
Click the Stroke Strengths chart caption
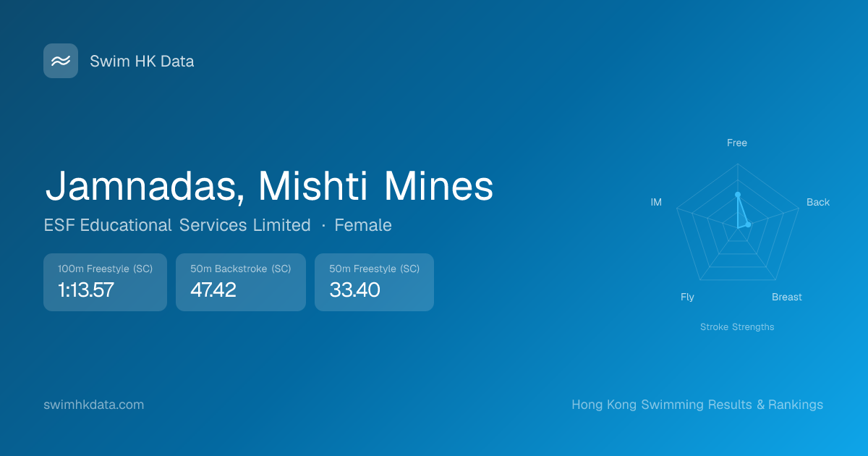click(x=737, y=326)
